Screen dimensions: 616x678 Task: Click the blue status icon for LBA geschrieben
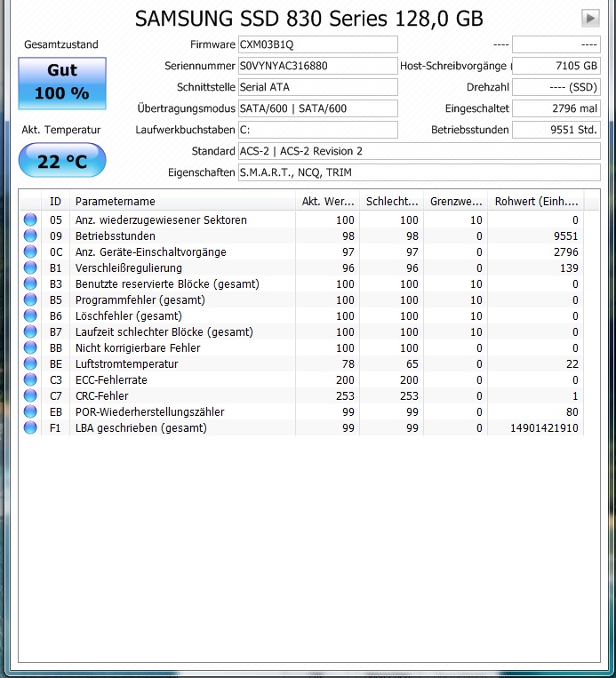(x=30, y=427)
